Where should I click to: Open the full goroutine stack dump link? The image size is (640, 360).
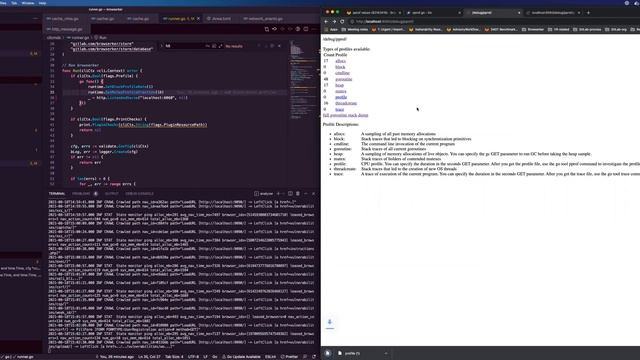(x=345, y=115)
